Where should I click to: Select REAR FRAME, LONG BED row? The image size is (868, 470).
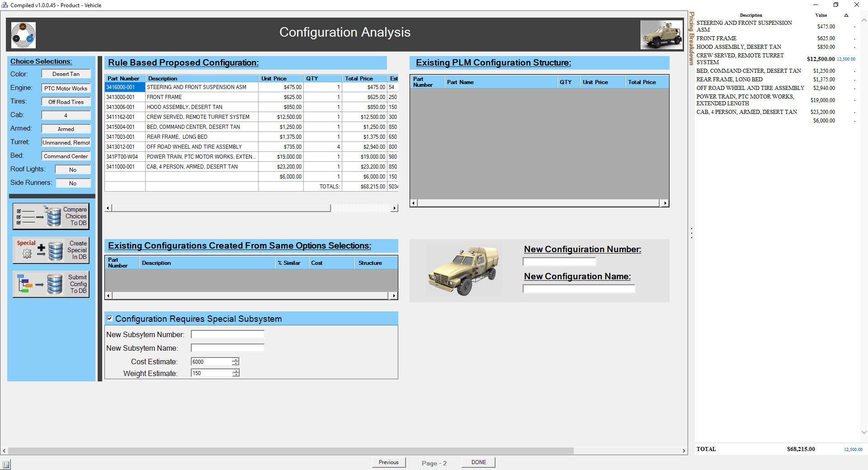(251, 137)
